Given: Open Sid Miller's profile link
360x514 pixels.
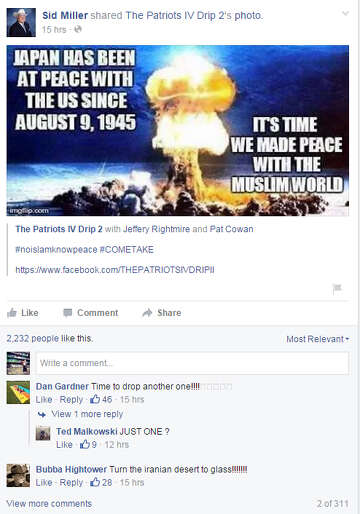Looking at the screenshot, I should tap(65, 15).
